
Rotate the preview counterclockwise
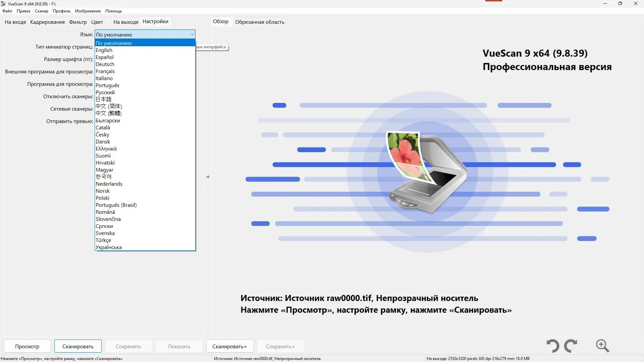(553, 346)
